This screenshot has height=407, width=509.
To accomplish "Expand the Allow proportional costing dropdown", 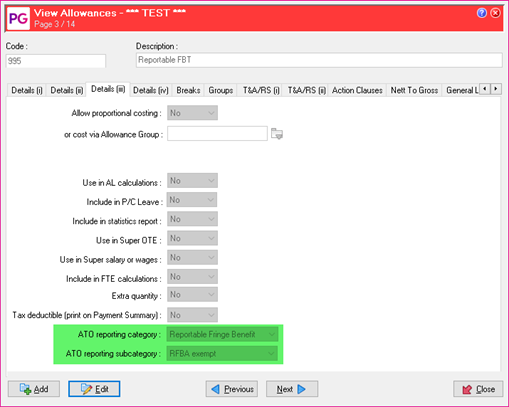I will [x=192, y=113].
